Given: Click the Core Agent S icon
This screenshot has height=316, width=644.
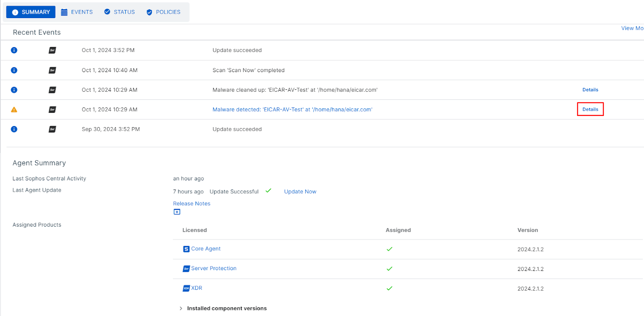Looking at the screenshot, I should click(186, 249).
